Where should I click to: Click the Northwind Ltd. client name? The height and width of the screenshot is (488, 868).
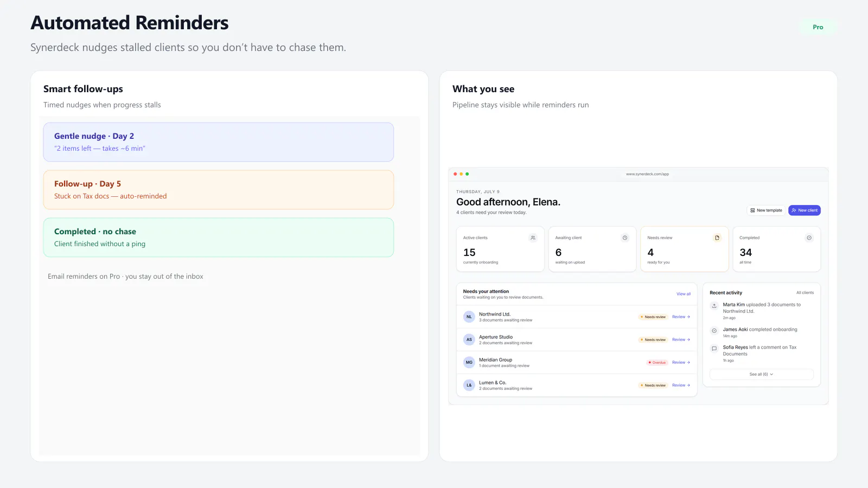pos(495,314)
